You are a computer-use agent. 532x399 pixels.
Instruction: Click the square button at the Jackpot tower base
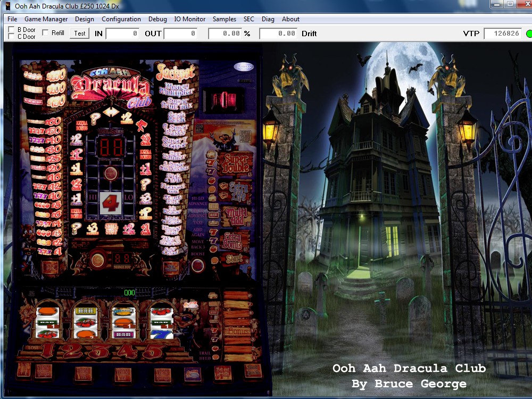point(171,268)
